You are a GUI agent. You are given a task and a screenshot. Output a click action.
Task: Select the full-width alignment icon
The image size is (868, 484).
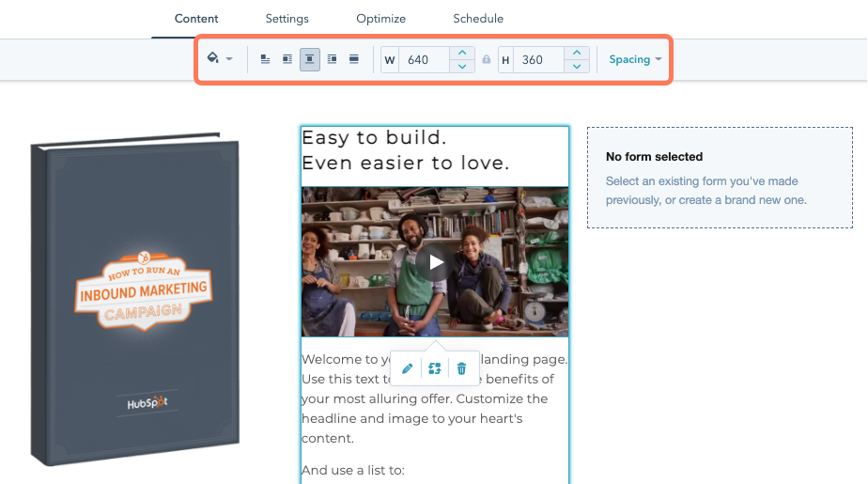click(354, 59)
